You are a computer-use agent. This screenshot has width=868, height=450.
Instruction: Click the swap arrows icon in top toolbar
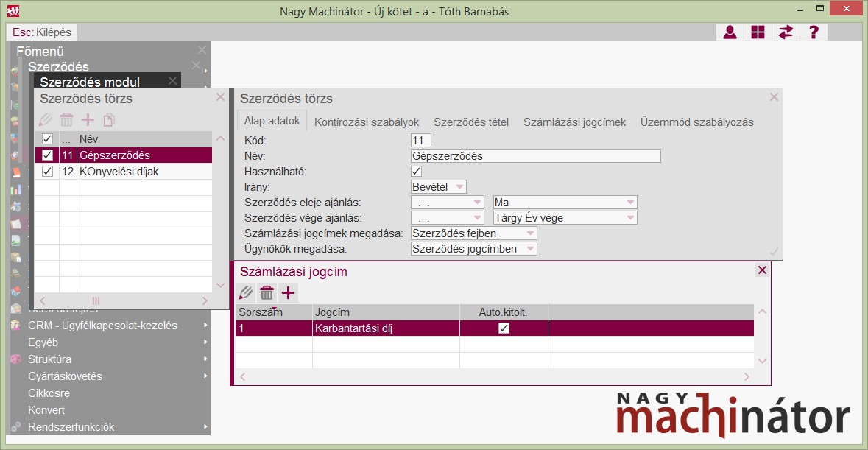(786, 32)
